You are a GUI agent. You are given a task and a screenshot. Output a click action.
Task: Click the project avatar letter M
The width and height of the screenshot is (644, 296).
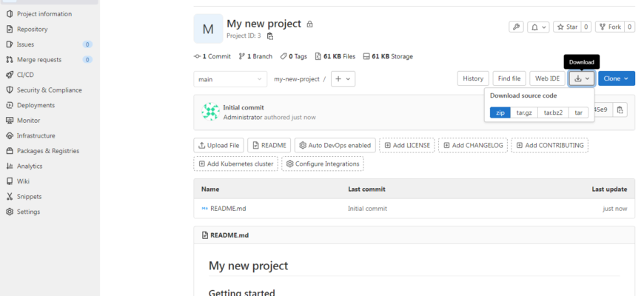[x=208, y=29]
